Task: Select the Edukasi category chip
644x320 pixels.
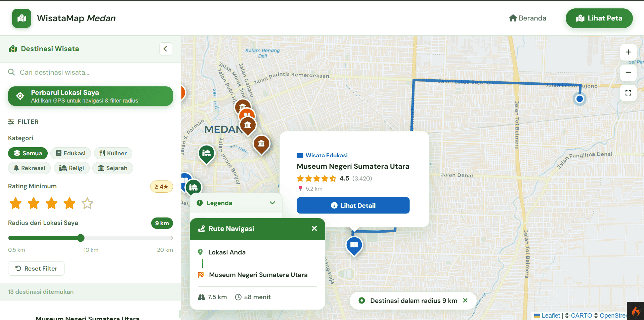Action: (x=71, y=153)
